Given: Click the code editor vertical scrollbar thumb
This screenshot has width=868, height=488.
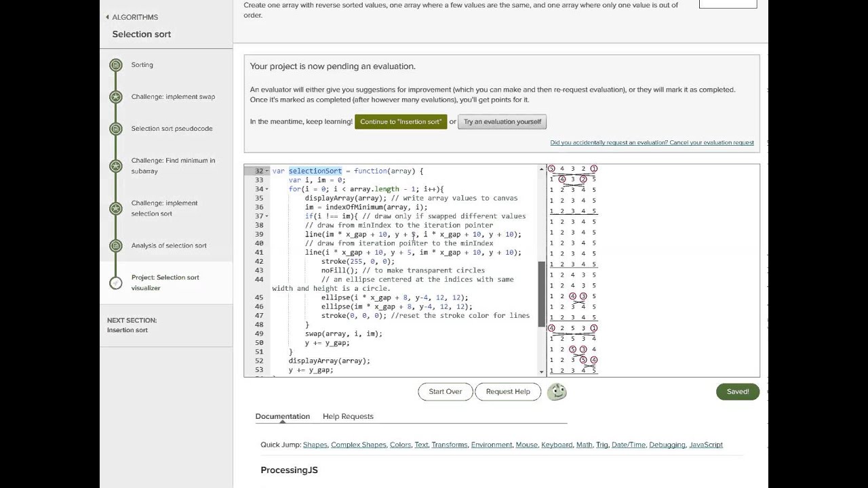Looking at the screenshot, I should pyautogui.click(x=541, y=295).
